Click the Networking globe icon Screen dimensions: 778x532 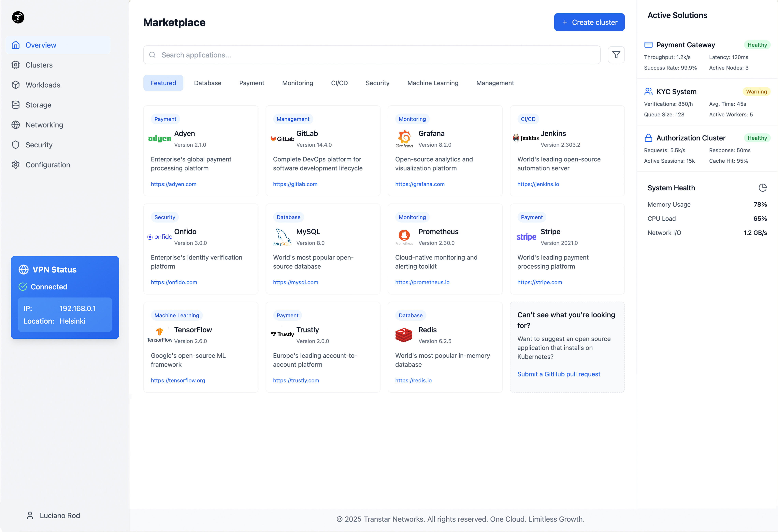point(16,125)
